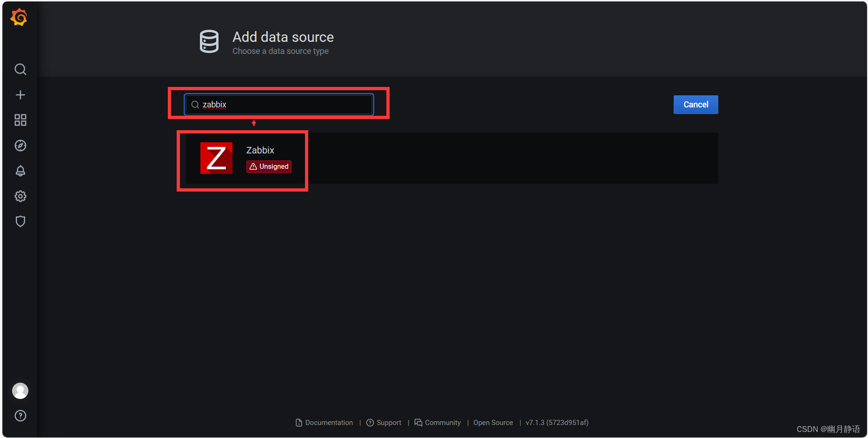Viewport: 868px width, 438px height.
Task: Open the Configuration gear icon
Action: pyautogui.click(x=20, y=196)
